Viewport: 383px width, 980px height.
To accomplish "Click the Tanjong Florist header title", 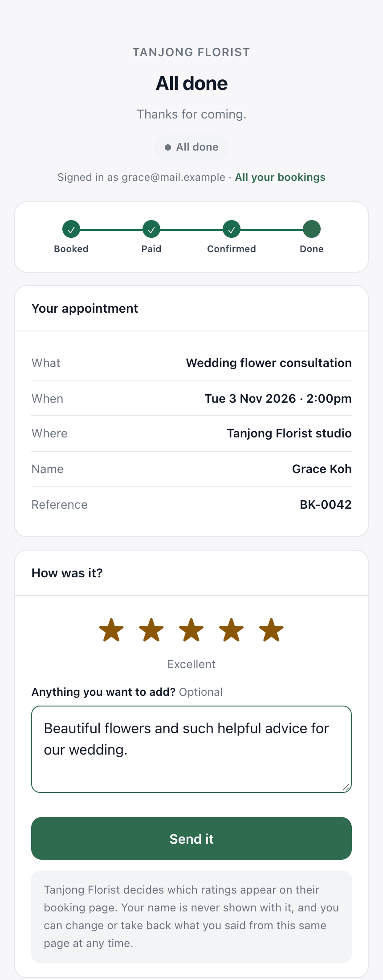I will coord(191,52).
